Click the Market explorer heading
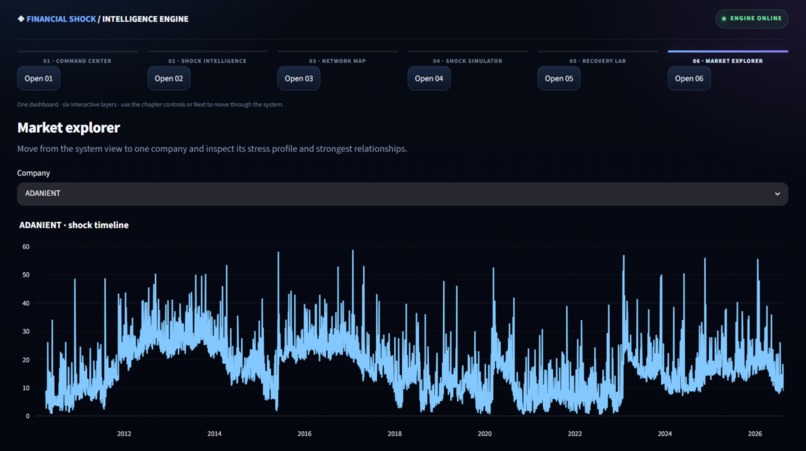This screenshot has height=451, width=806. tap(68, 128)
